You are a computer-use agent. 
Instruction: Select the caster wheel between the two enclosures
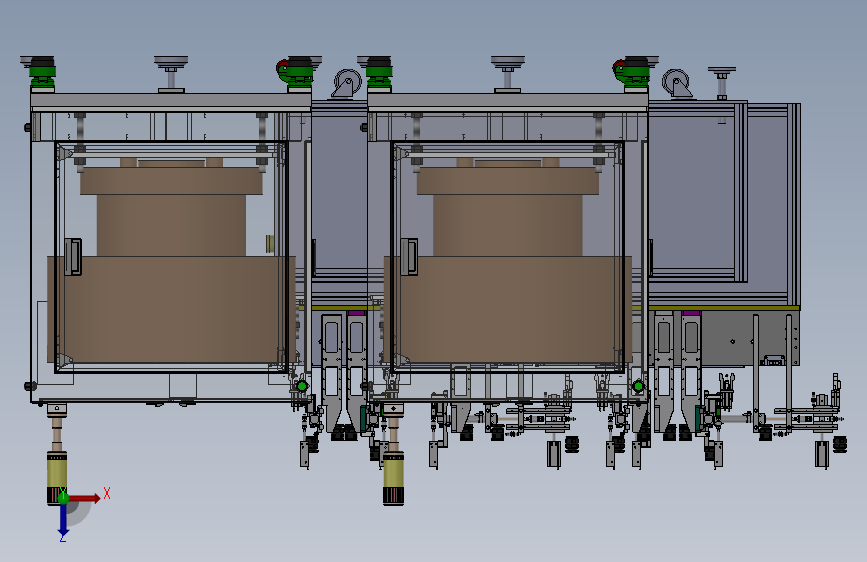coord(346,84)
